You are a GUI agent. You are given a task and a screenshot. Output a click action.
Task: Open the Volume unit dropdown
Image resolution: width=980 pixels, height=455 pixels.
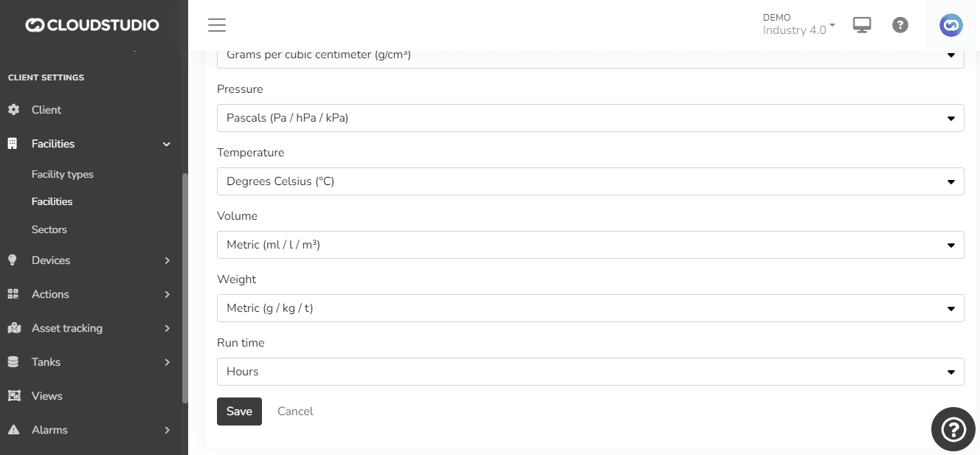click(x=590, y=245)
